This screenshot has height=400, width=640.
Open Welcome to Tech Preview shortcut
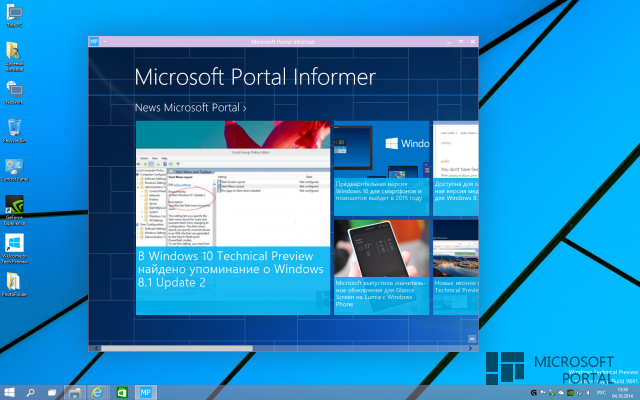tap(15, 249)
